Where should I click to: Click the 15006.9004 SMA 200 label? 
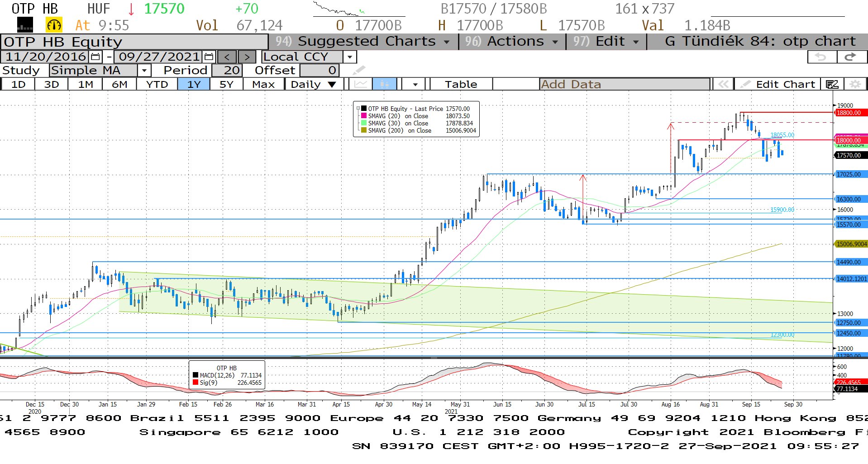pyautogui.click(x=850, y=244)
